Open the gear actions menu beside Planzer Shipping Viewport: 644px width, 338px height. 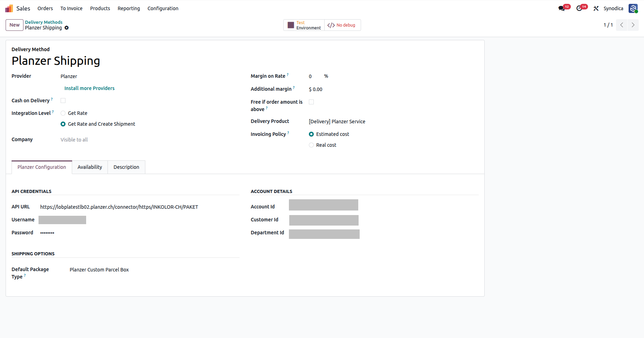[x=67, y=28]
